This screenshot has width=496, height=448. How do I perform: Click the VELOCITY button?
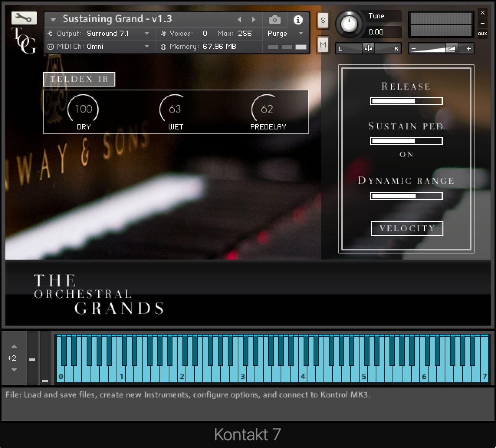407,229
